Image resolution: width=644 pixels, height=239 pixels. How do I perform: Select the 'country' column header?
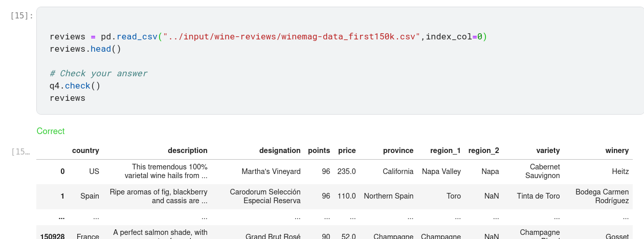click(85, 150)
